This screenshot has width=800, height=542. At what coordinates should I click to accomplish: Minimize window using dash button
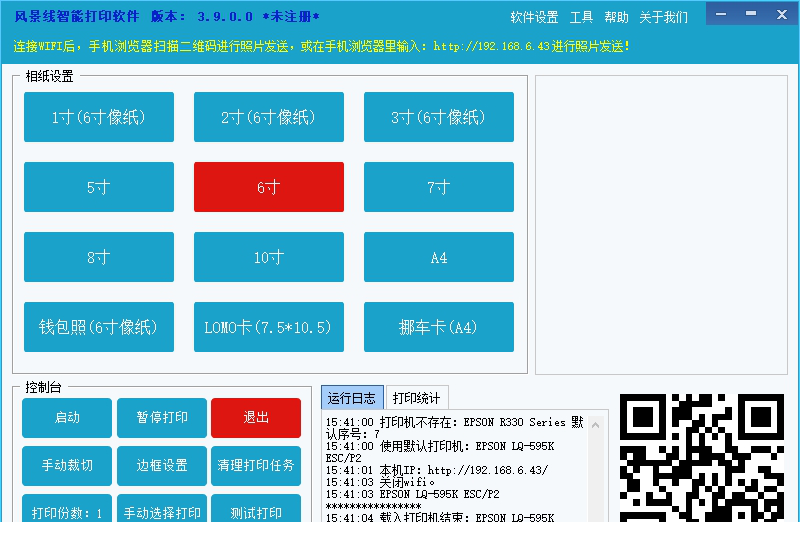click(721, 14)
